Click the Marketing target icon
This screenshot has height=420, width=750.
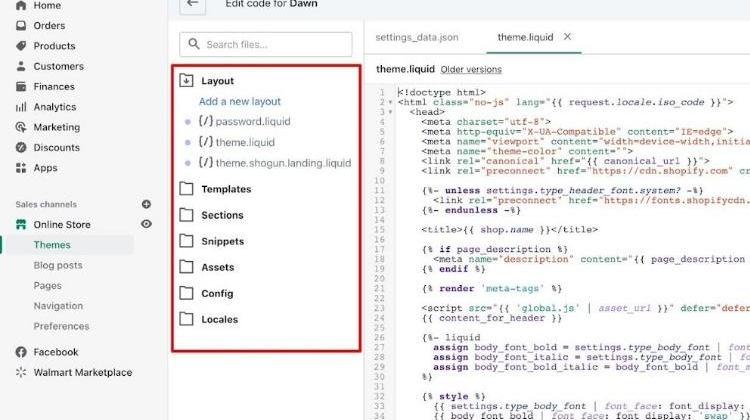[x=21, y=127]
